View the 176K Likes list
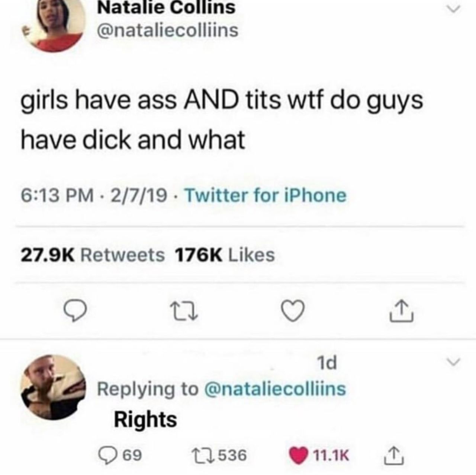Image resolution: width=476 pixels, height=475 pixels. click(x=225, y=255)
